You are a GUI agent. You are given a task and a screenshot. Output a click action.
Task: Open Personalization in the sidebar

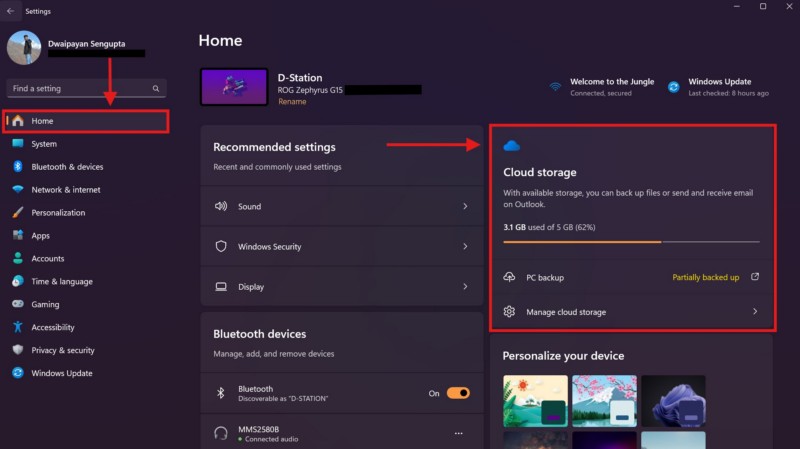[x=58, y=213]
